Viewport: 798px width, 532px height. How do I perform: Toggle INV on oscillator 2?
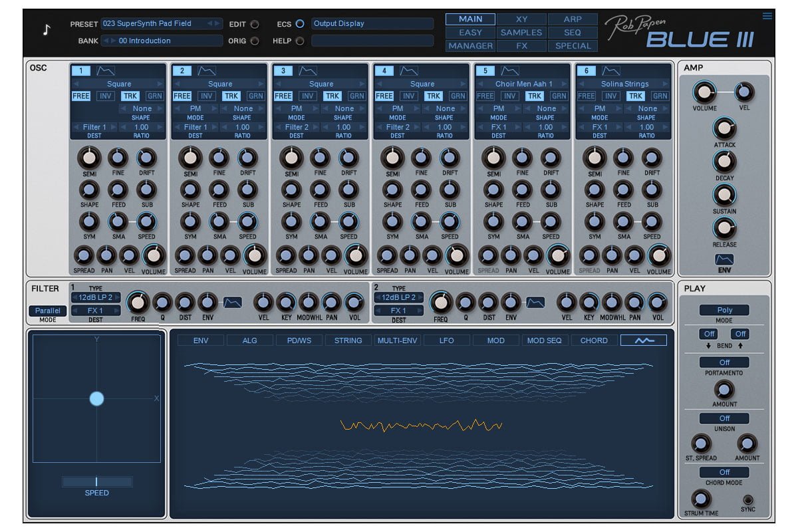click(x=207, y=96)
